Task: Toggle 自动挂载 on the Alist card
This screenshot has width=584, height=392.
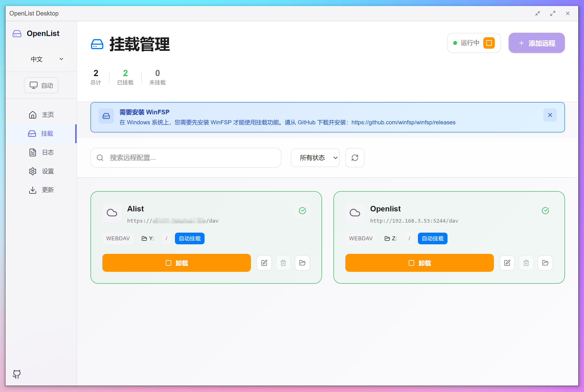Action: (x=189, y=238)
